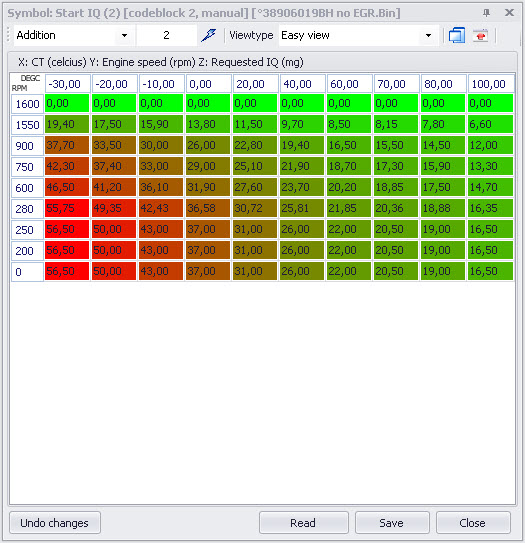Click the Read button
The width and height of the screenshot is (525, 543).
[303, 523]
